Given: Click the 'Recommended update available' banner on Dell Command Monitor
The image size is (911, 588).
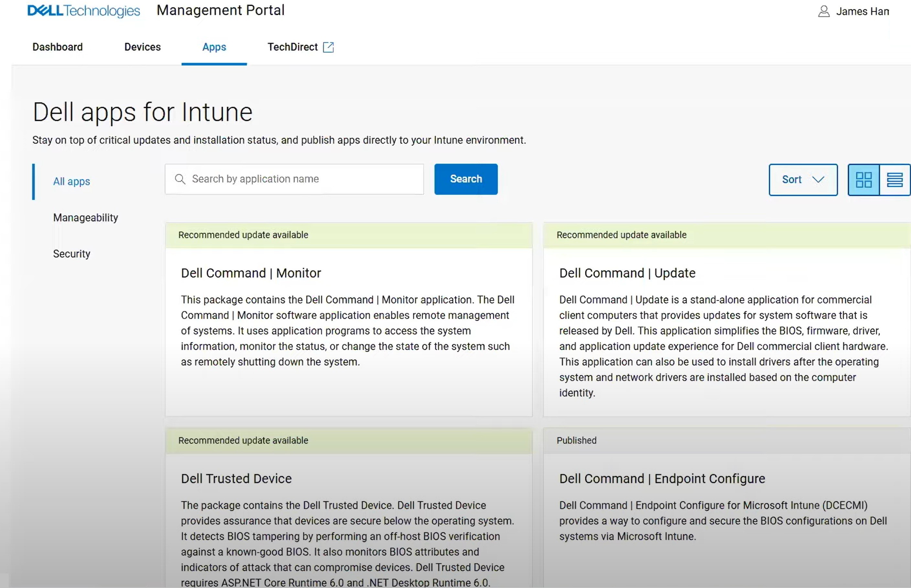Looking at the screenshot, I should tap(243, 235).
